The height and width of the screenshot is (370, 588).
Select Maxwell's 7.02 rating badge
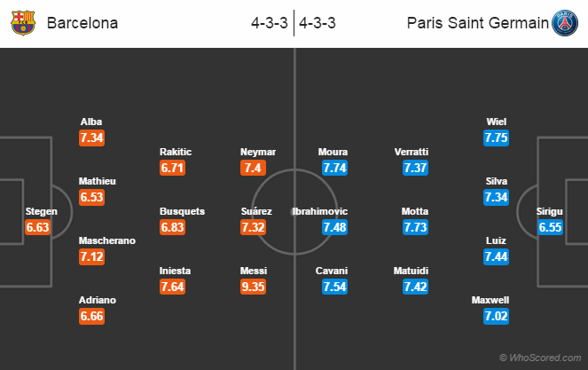[x=496, y=316]
